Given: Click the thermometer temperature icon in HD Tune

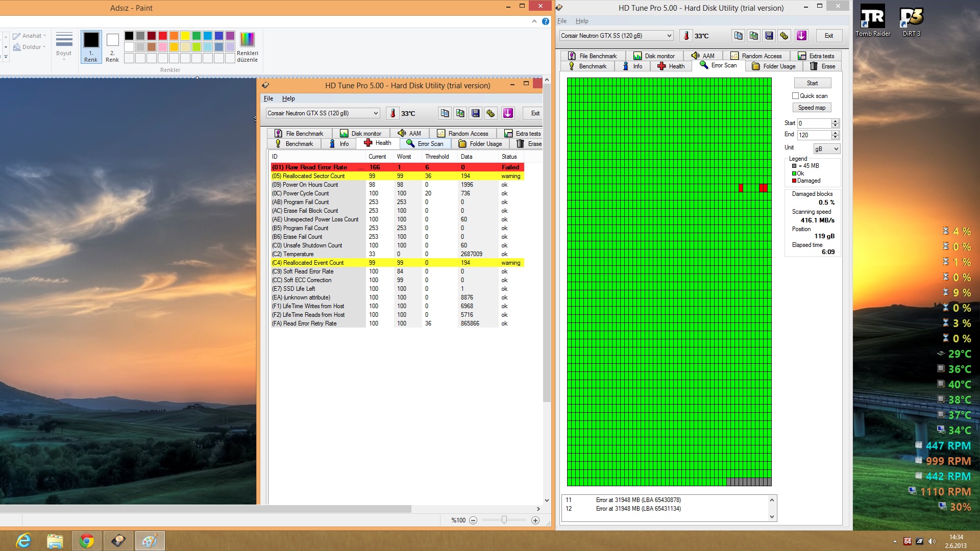Looking at the screenshot, I should 687,36.
